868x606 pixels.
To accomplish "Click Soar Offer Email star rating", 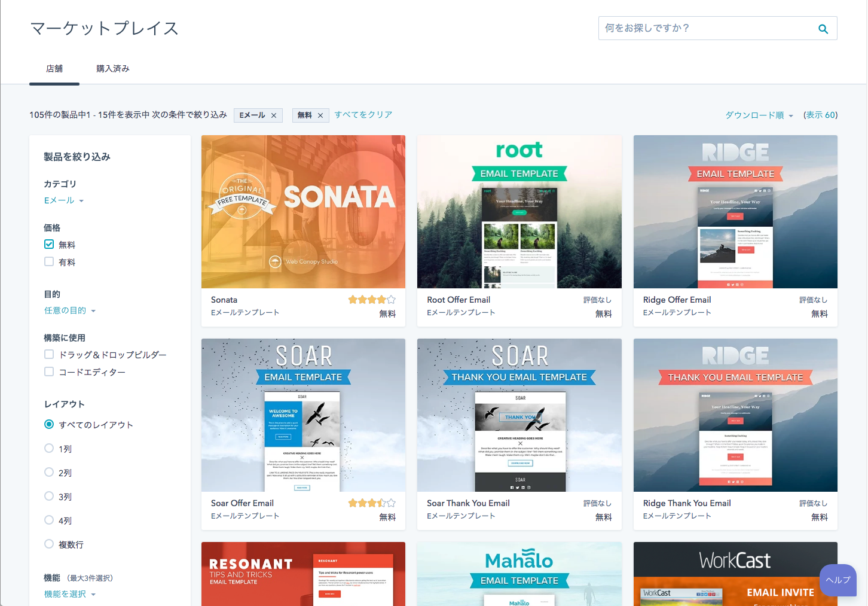I will [371, 503].
